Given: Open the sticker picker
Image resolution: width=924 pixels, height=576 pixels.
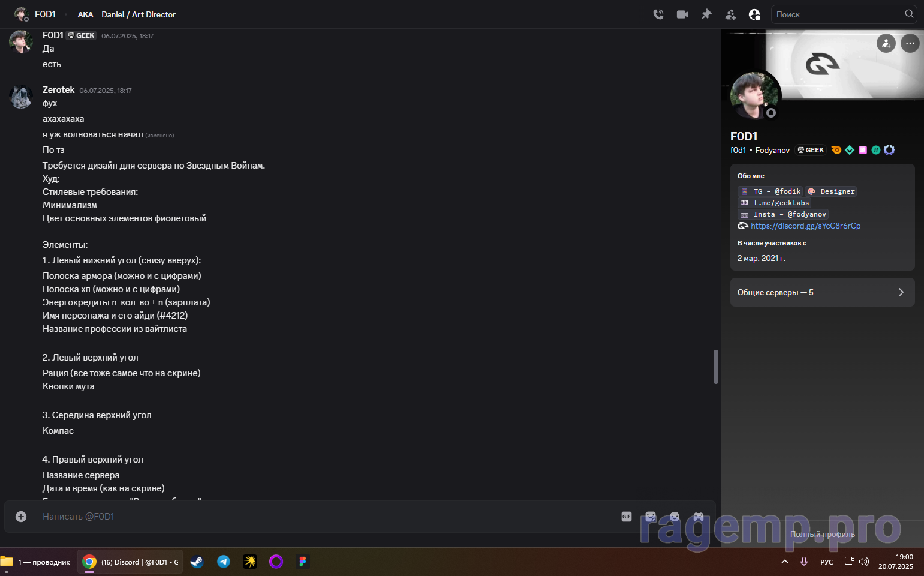Looking at the screenshot, I should point(651,517).
